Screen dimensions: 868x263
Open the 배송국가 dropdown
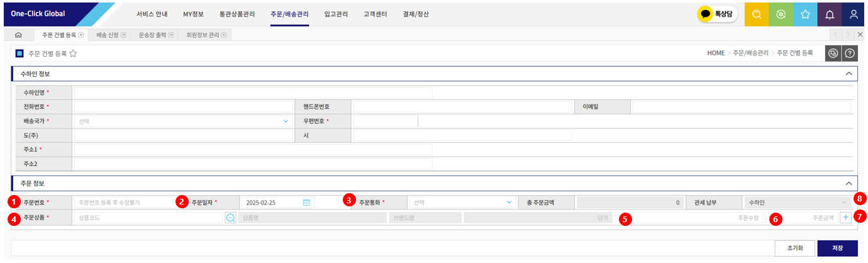(x=182, y=121)
